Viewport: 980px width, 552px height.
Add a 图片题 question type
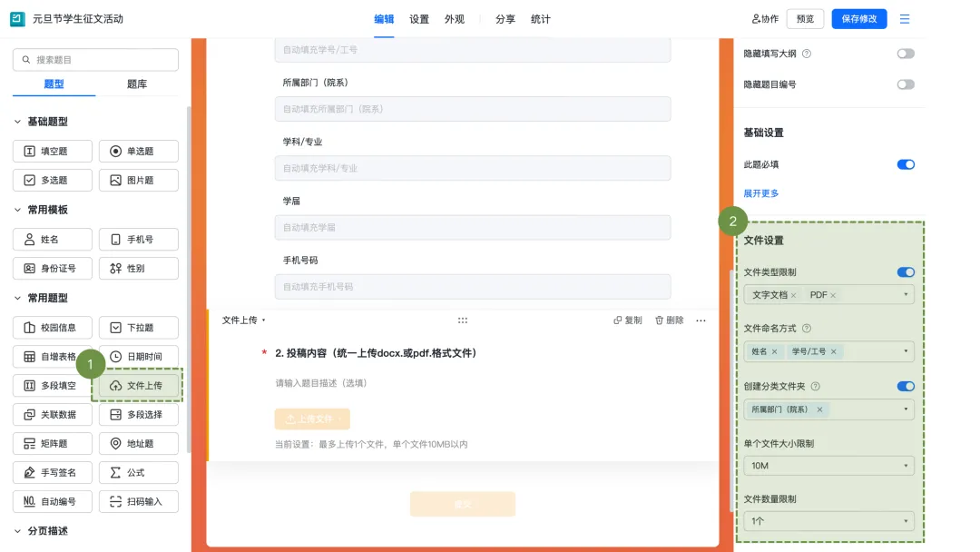point(139,180)
